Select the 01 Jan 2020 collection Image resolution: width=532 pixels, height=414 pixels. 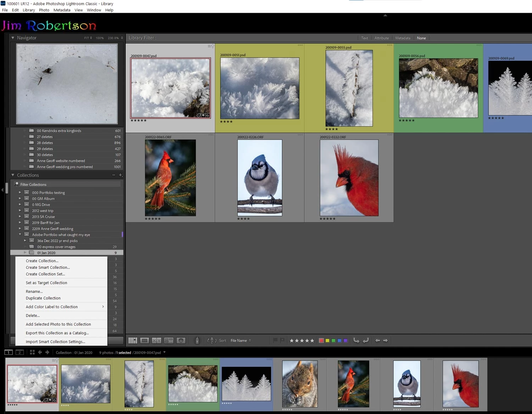(67, 253)
